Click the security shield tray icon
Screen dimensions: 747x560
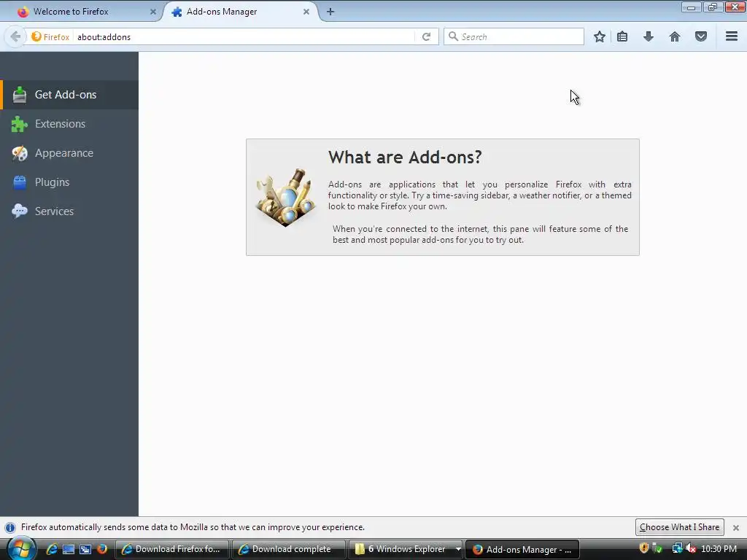pyautogui.click(x=643, y=548)
